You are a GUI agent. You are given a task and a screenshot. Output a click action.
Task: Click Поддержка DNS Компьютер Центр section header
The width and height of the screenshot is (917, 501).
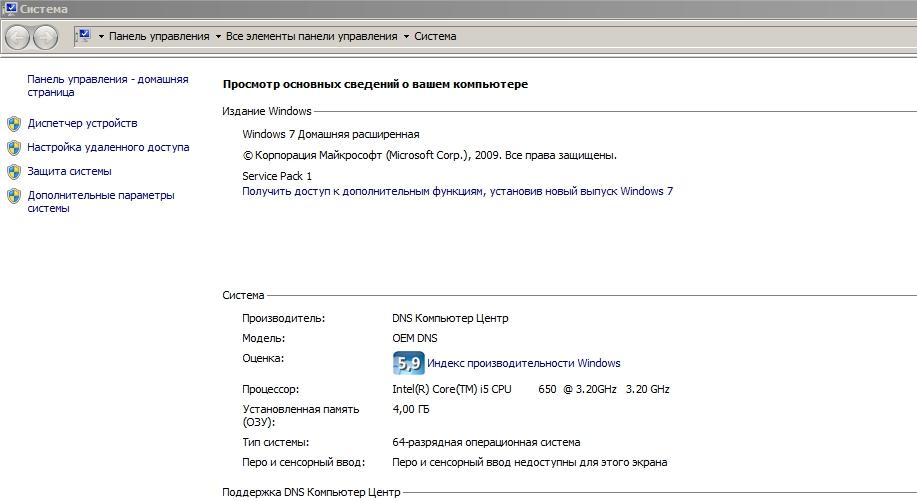point(311,492)
